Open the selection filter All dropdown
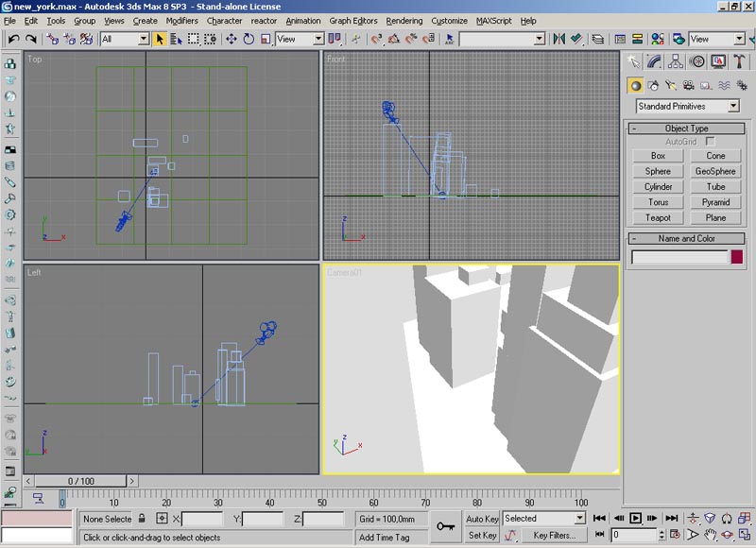This screenshot has width=756, height=548. coord(125,39)
